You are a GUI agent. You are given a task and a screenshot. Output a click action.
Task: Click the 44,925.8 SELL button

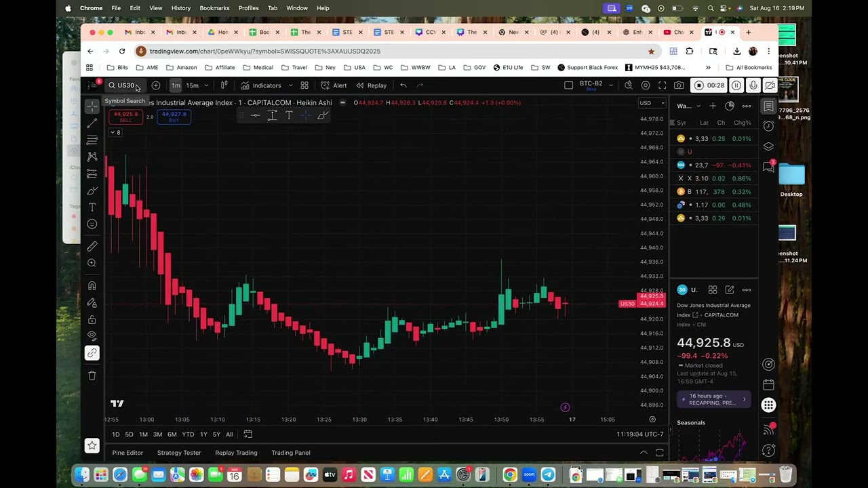coord(126,117)
